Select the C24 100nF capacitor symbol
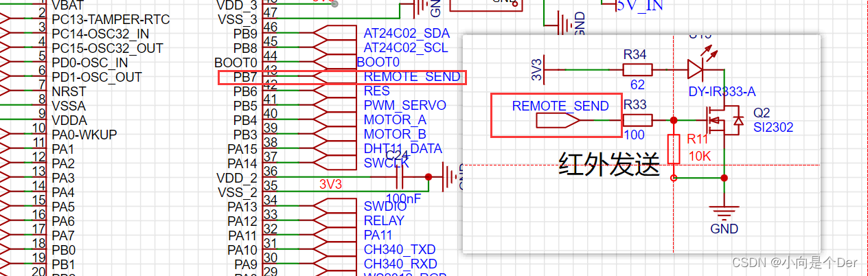 pyautogui.click(x=400, y=176)
